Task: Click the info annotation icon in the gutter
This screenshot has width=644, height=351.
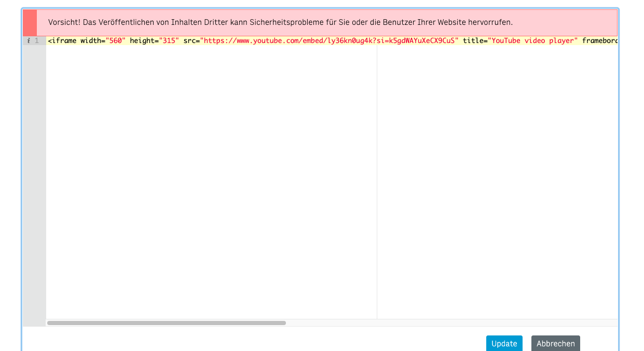Action: tap(29, 41)
